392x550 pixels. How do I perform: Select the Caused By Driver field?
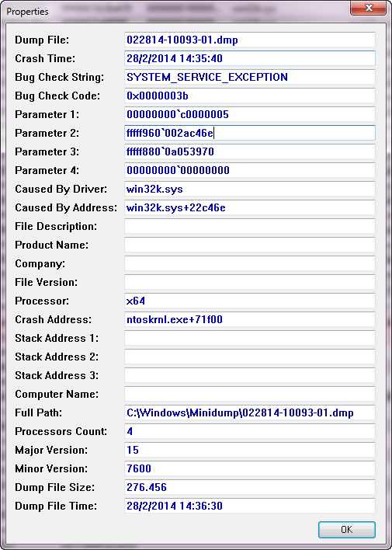point(250,189)
